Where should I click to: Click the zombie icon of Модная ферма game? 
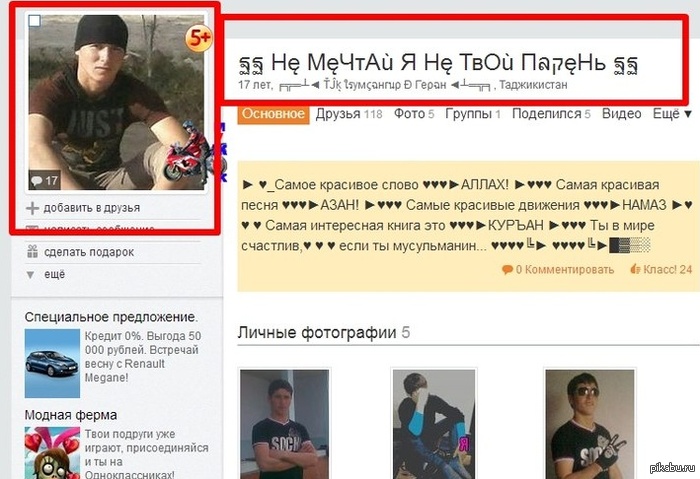tap(52, 453)
